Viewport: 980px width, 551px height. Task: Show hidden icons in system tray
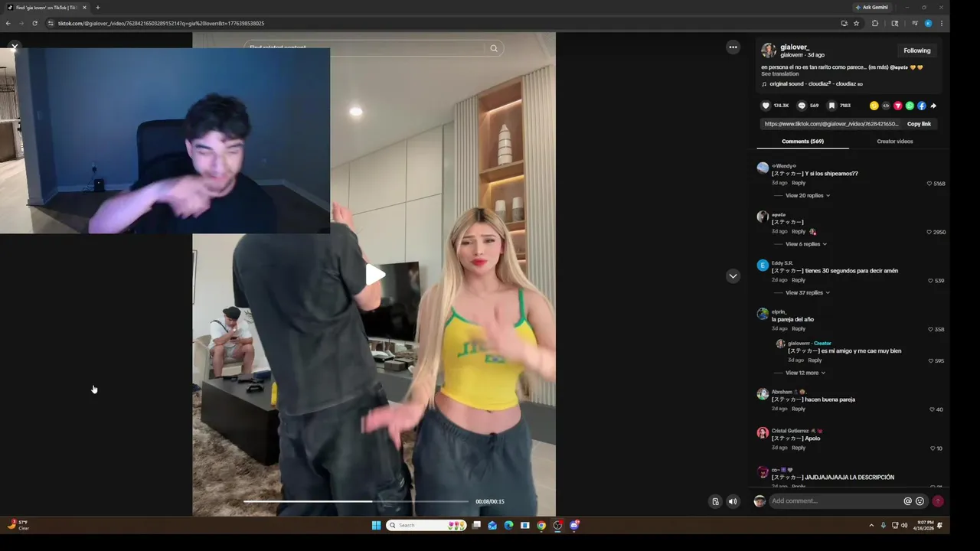coord(871,525)
